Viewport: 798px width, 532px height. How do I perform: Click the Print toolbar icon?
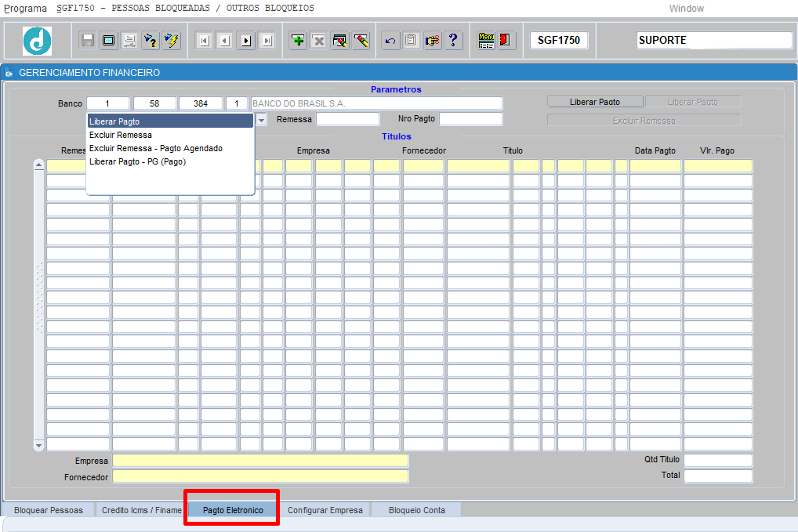coord(129,40)
